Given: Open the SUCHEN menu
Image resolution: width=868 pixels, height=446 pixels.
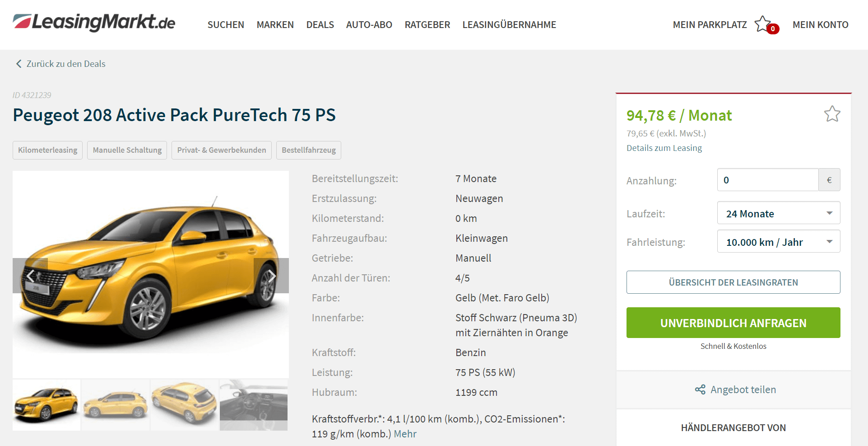Looking at the screenshot, I should click(226, 25).
